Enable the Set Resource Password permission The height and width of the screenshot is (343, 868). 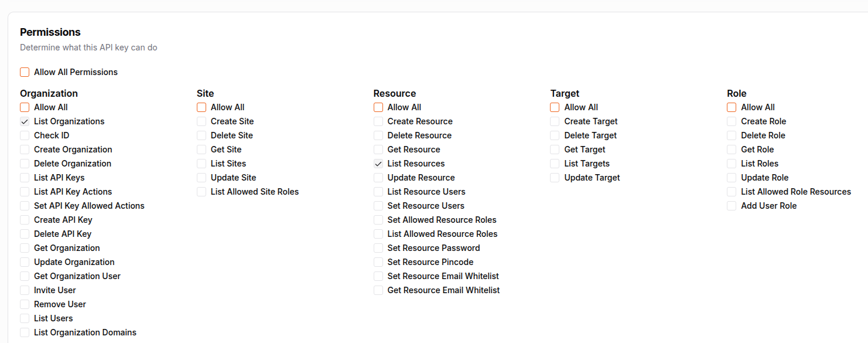point(378,248)
